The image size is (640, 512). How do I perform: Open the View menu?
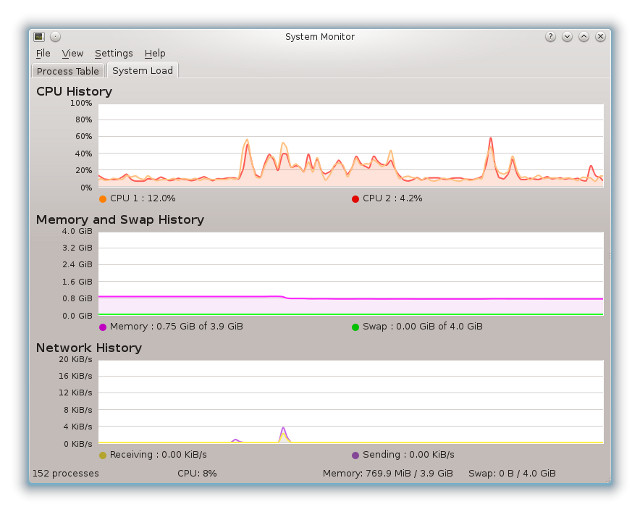point(72,54)
